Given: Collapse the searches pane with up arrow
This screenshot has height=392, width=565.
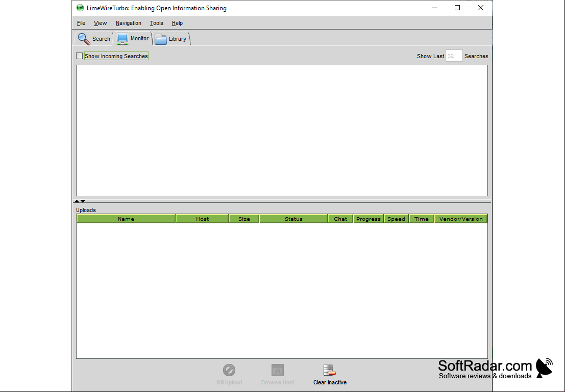Looking at the screenshot, I should 77,201.
